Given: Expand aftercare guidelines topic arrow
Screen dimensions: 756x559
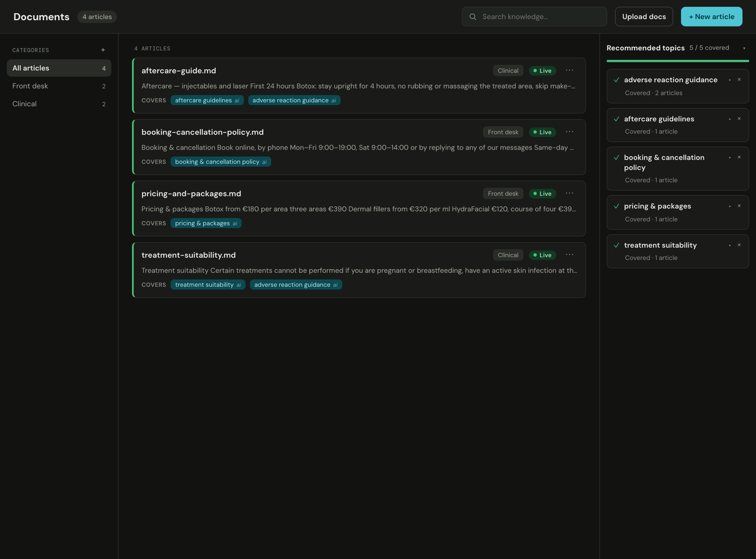Looking at the screenshot, I should [730, 119].
